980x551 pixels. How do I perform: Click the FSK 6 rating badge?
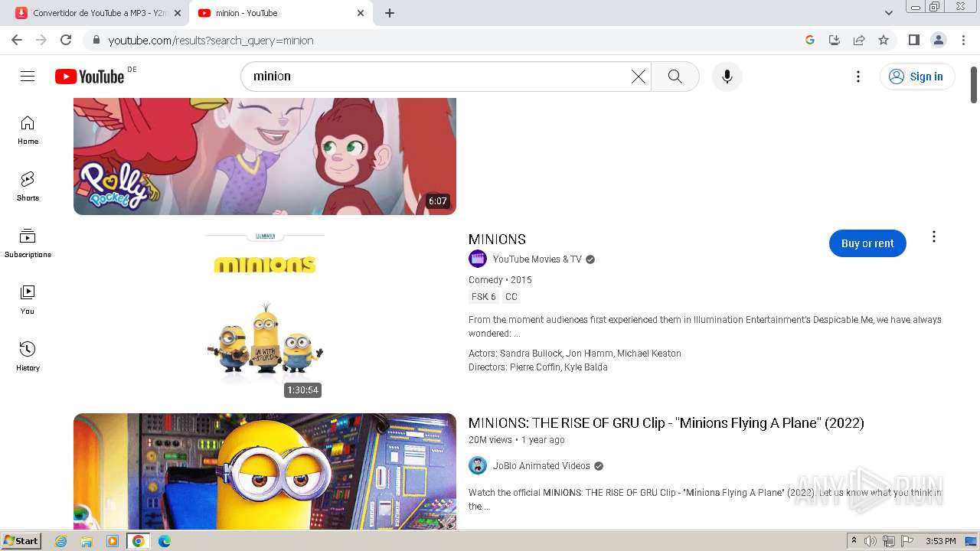(483, 297)
